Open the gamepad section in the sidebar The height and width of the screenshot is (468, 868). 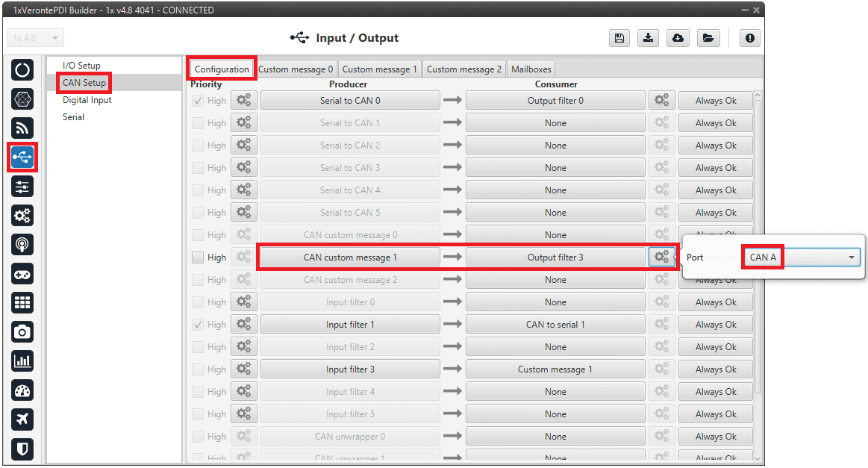[22, 274]
